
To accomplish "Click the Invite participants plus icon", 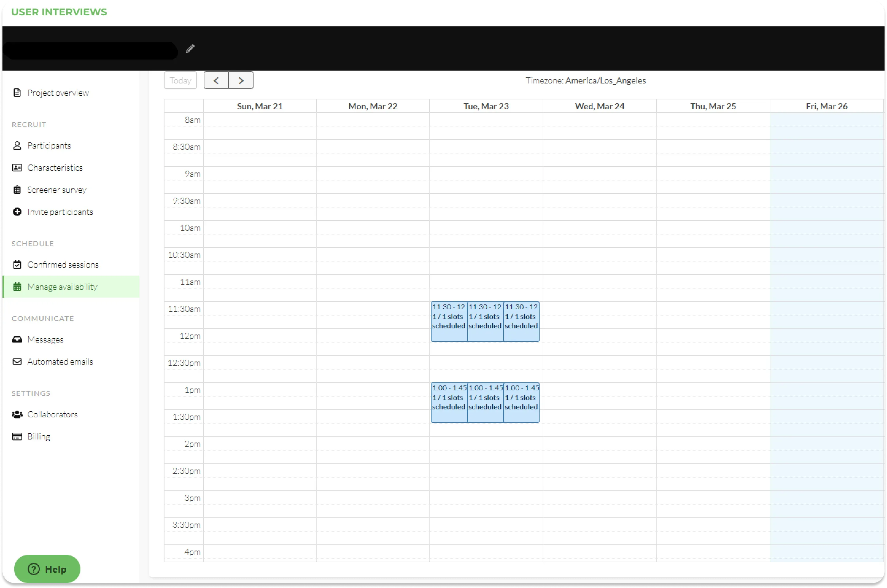I will (17, 212).
